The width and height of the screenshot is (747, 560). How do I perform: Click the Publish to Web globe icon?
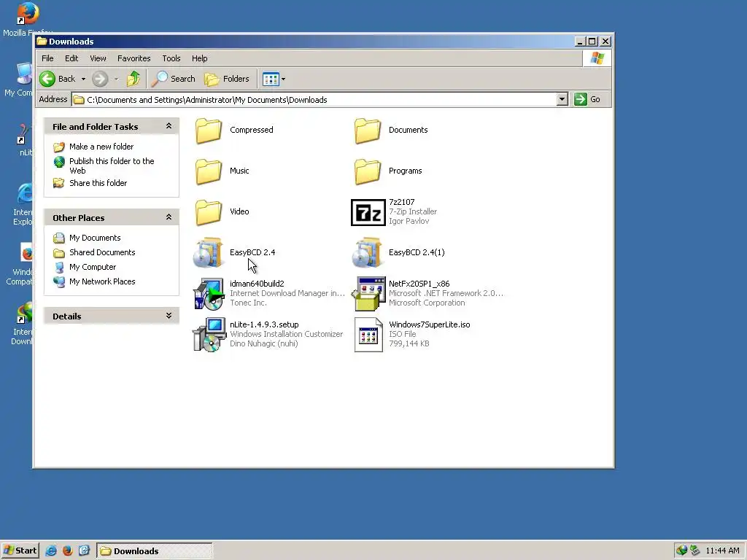pyautogui.click(x=58, y=163)
